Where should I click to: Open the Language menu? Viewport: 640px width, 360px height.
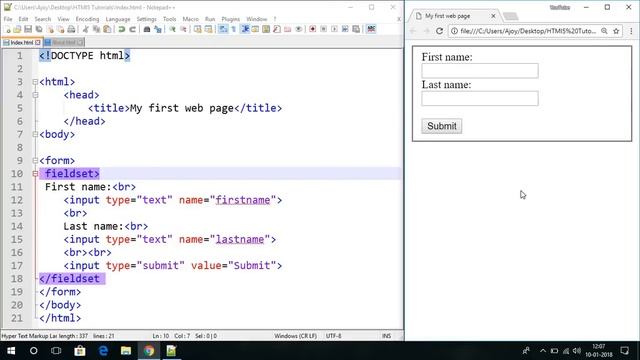click(118, 19)
